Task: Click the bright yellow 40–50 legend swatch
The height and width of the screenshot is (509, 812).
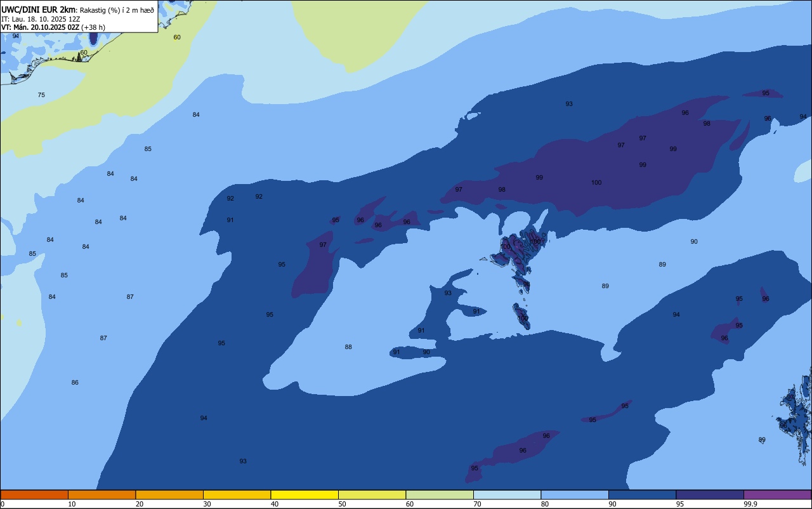Action: (304, 494)
